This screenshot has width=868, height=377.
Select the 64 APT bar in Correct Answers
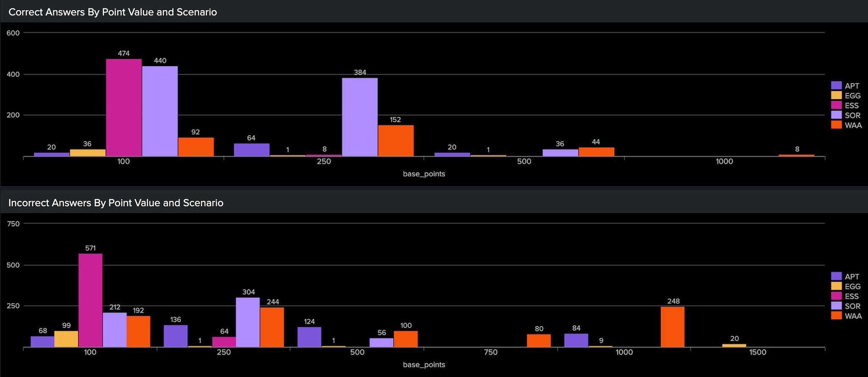(x=252, y=150)
